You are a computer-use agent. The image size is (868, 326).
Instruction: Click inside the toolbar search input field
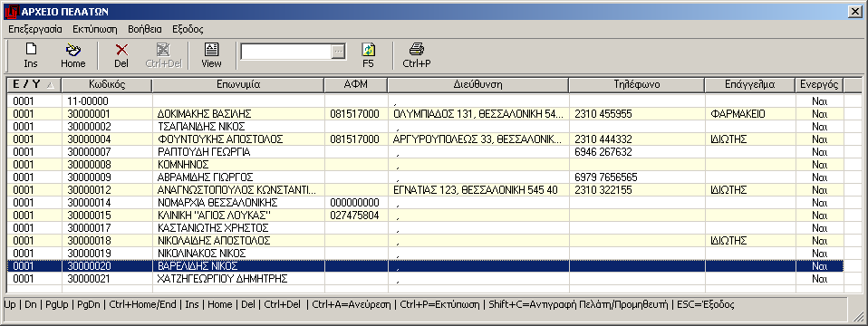pyautogui.click(x=286, y=52)
